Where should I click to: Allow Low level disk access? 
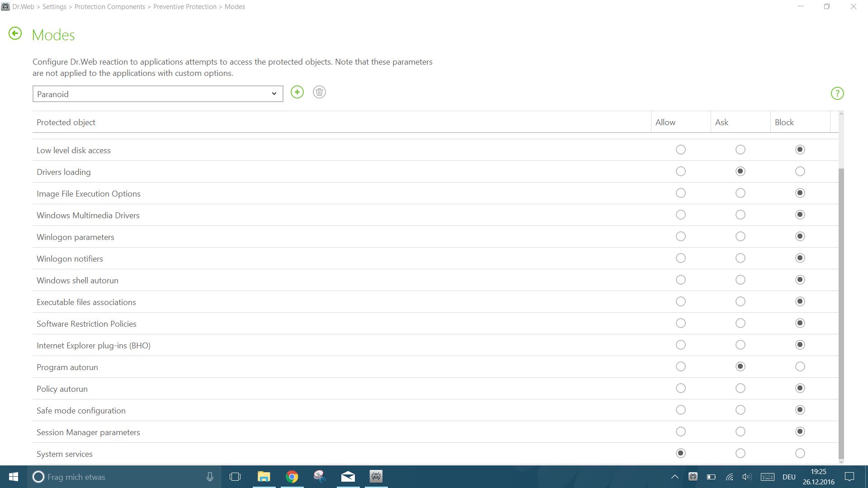click(680, 150)
